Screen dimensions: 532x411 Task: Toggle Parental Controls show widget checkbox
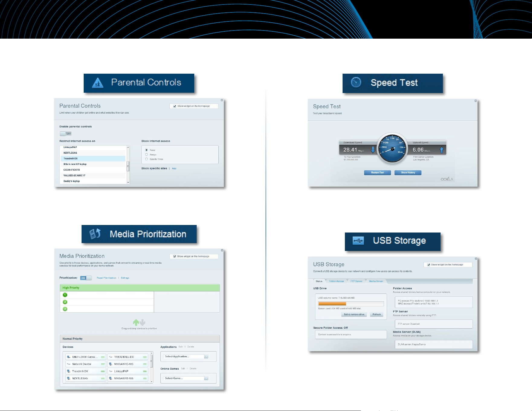(175, 106)
